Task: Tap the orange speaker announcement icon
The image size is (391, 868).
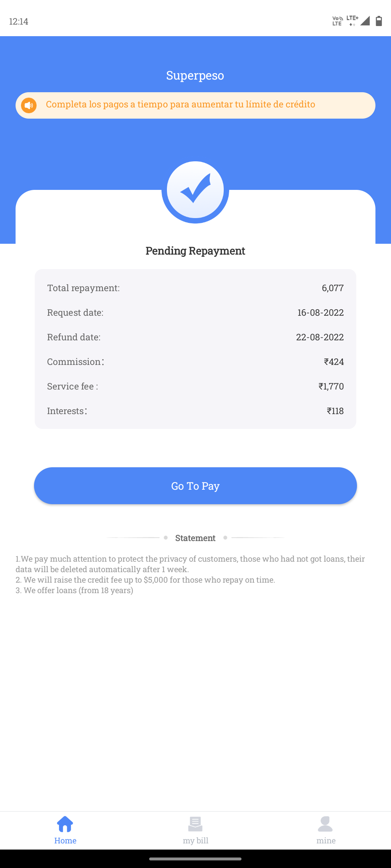Action: 29,105
